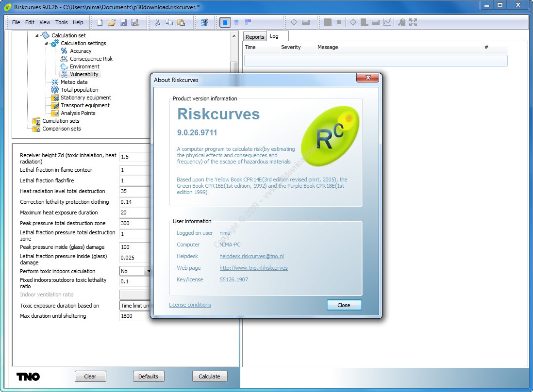Image resolution: width=533 pixels, height=392 pixels.
Task: Open the License conditions link
Action: [x=190, y=305]
